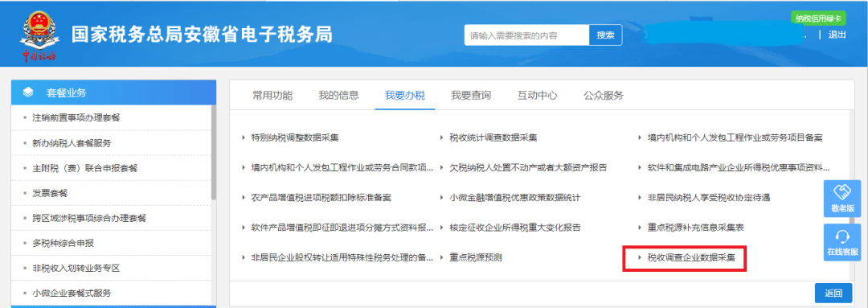
Task: Open 境内机构和个人发包工程作业或劳务合同款项 link
Action: point(342,167)
